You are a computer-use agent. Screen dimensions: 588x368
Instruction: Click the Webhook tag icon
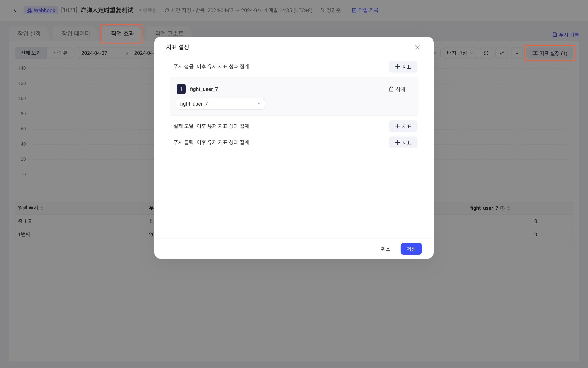[29, 10]
